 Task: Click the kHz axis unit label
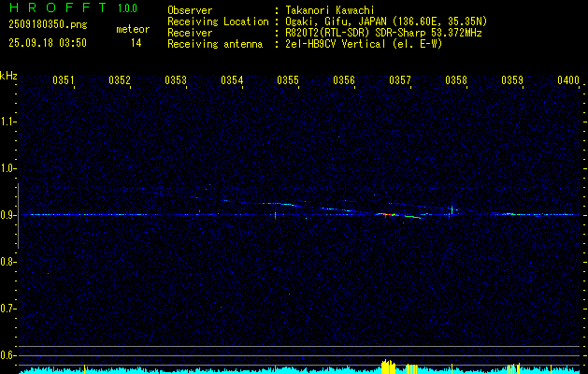8,76
